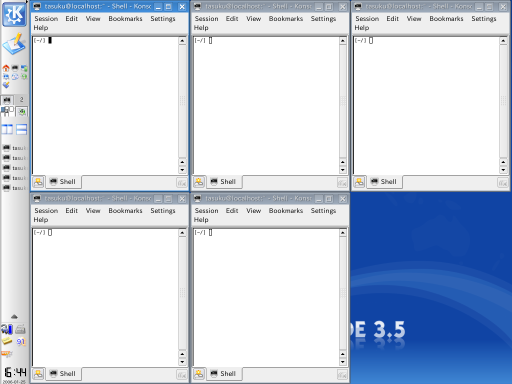Open Help menu in Konsole left of the KDE 3.5 logo
The width and height of the screenshot is (512, 384).
click(201, 220)
